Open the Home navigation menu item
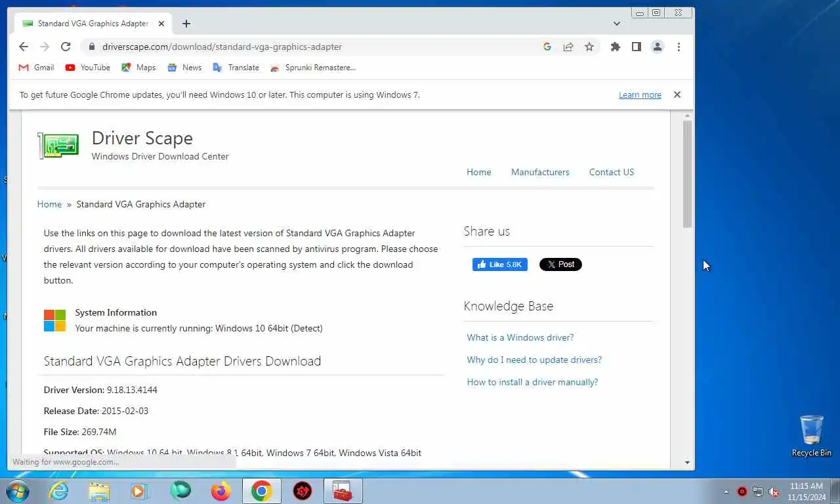 479,172
